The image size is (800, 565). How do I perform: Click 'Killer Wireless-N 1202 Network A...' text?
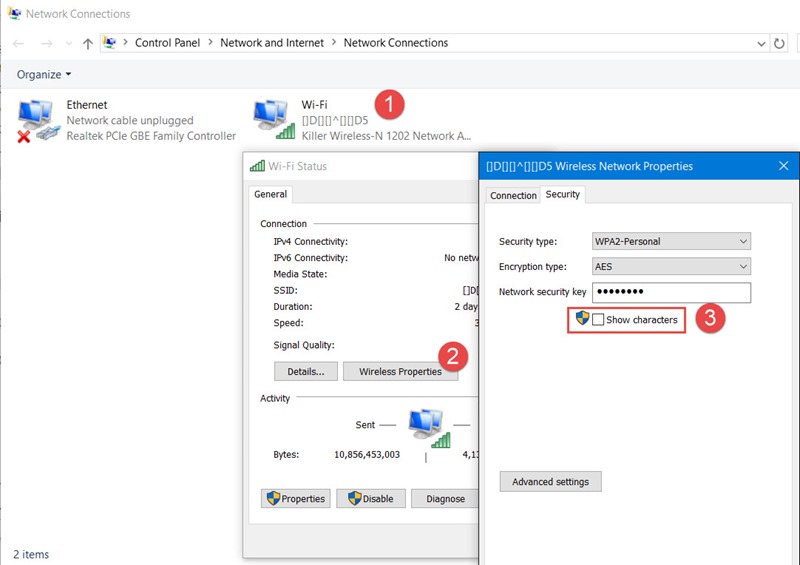tap(386, 136)
